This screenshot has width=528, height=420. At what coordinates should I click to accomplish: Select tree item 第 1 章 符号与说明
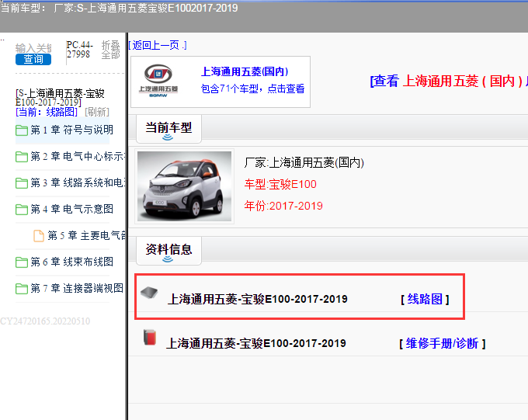(x=71, y=130)
